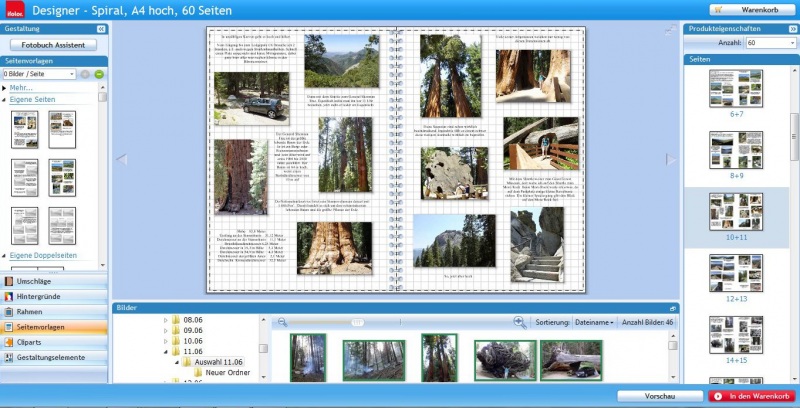The height and width of the screenshot is (408, 800).
Task: Click the Mehr... link
Action: (x=21, y=88)
